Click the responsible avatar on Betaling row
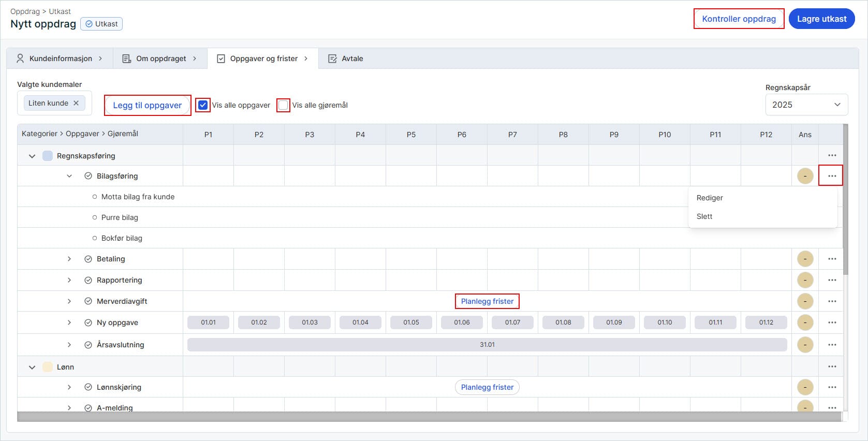The image size is (868, 441). pos(804,259)
